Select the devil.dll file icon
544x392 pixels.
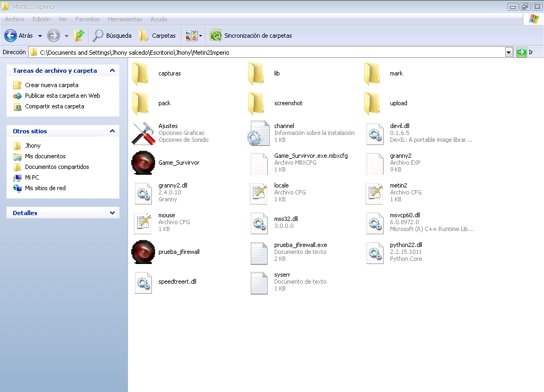(375, 134)
